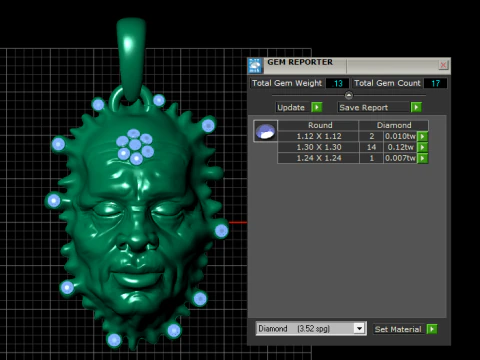Close the Gem Reporter panel
The image size is (480, 360).
(x=443, y=65)
